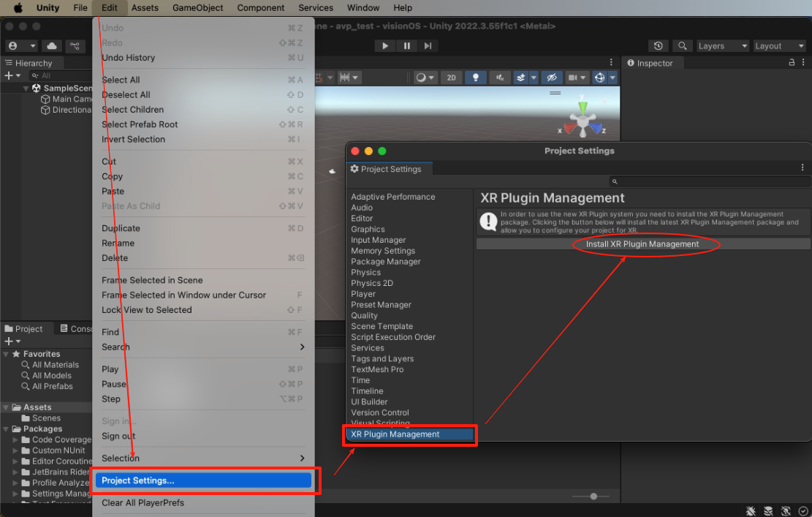Select Player in Project Settings list
The height and width of the screenshot is (517, 812).
point(363,294)
